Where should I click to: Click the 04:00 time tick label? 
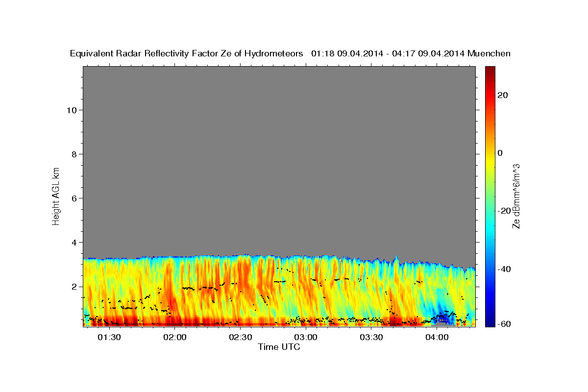[437, 337]
